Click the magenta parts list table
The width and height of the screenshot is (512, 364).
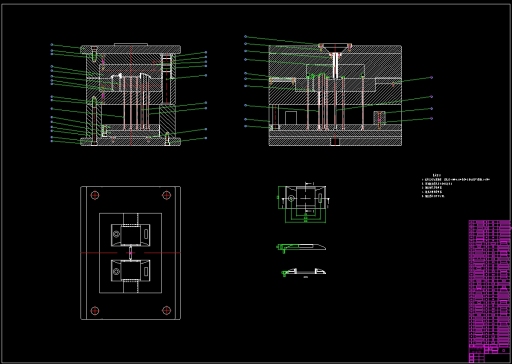point(489,291)
